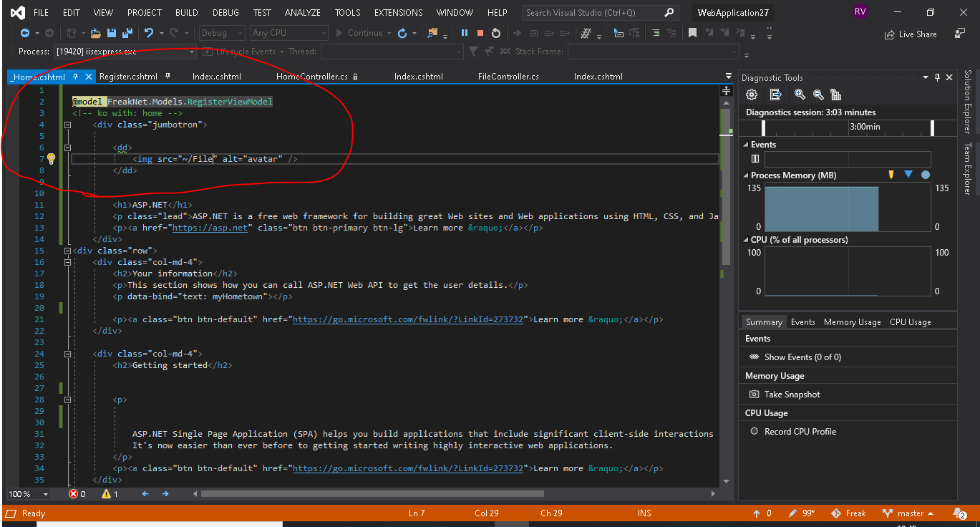Click the Freak repository name in status bar
980x527 pixels.
[x=848, y=513]
